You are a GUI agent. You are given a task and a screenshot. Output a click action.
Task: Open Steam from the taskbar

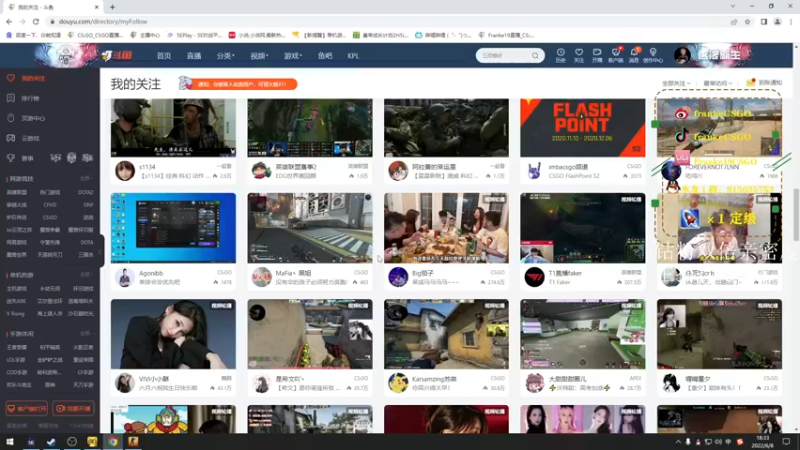pyautogui.click(x=51, y=442)
